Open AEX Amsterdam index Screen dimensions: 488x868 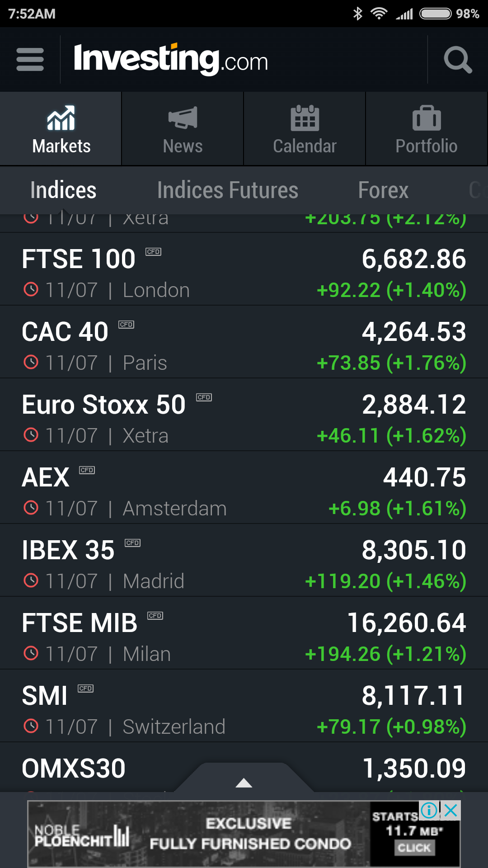point(244,488)
